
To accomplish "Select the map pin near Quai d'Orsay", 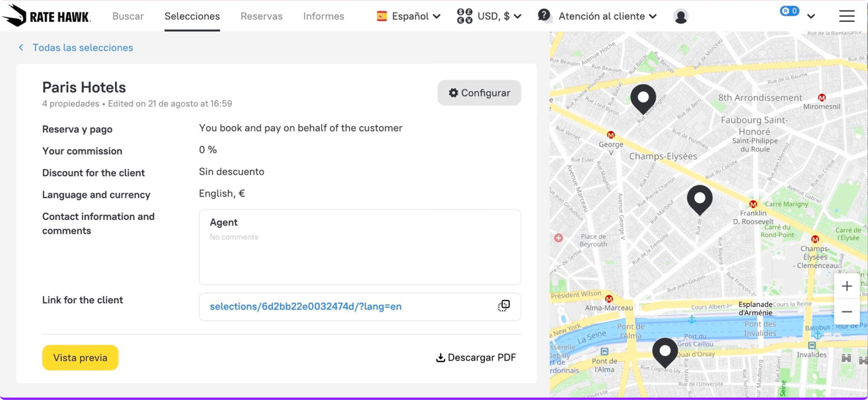I will coord(665,352).
